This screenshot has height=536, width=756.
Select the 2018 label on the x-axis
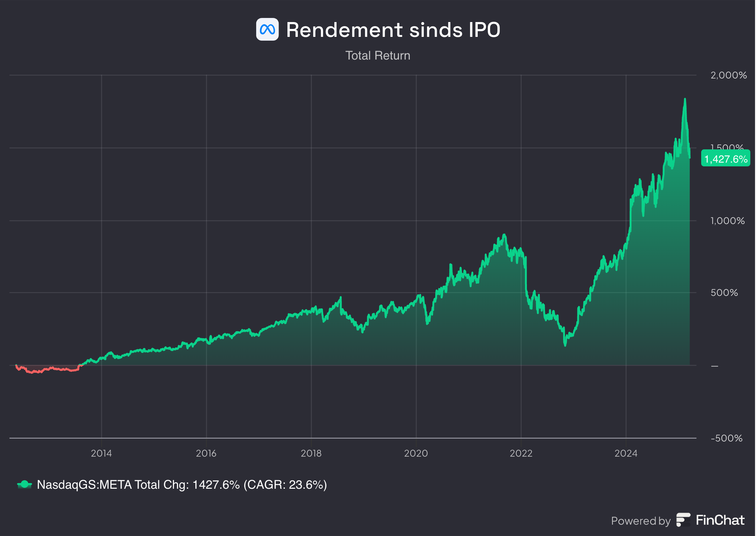pos(311,453)
